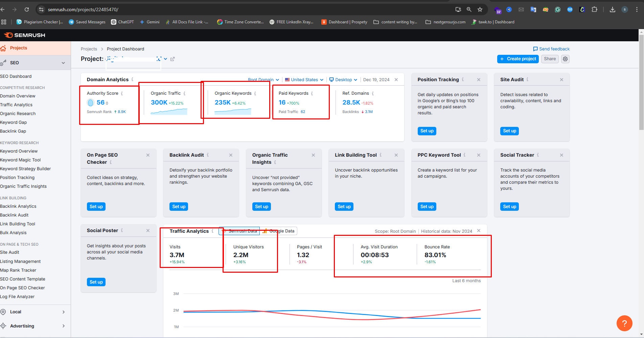Click info icon next to Domain Analytics title
This screenshot has height=338, width=644.
coord(132,80)
